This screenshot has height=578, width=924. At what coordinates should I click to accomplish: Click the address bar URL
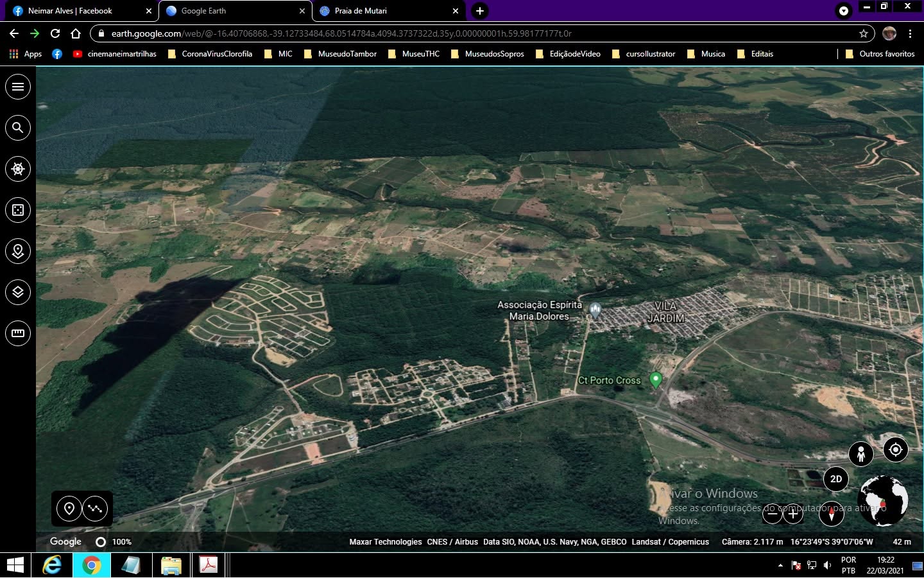pos(341,33)
